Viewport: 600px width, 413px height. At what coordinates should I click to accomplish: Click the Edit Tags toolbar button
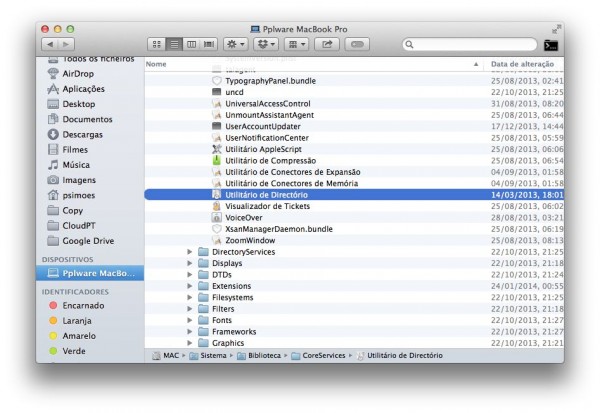point(357,44)
